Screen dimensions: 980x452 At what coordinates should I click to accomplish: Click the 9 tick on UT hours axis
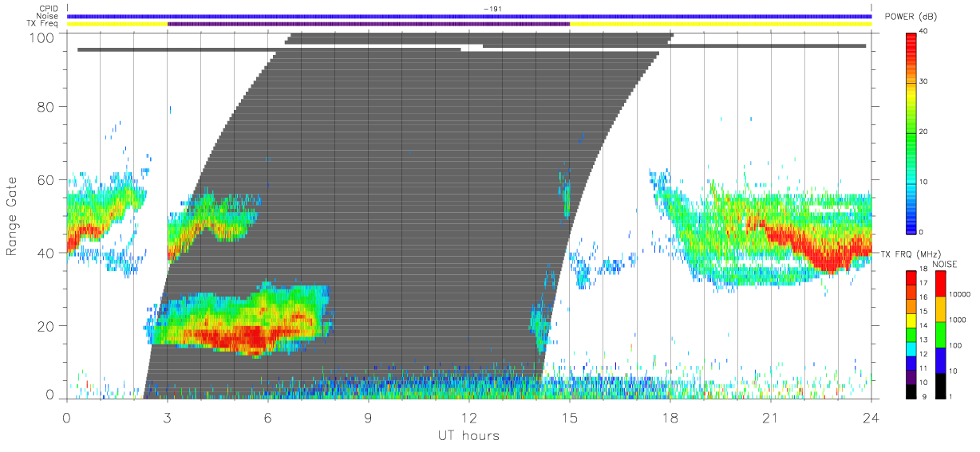point(369,417)
